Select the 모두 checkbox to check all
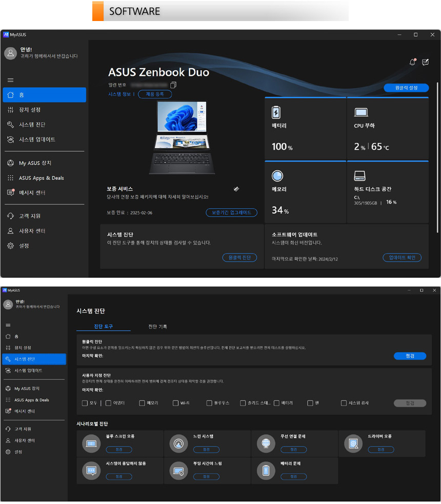 pos(85,404)
